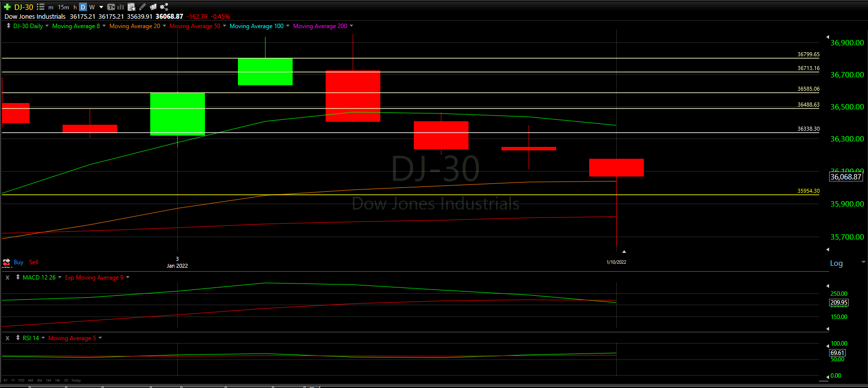This screenshot has height=388, width=868.
Task: Click the price pane reorder arrows icon
Action: (8, 26)
